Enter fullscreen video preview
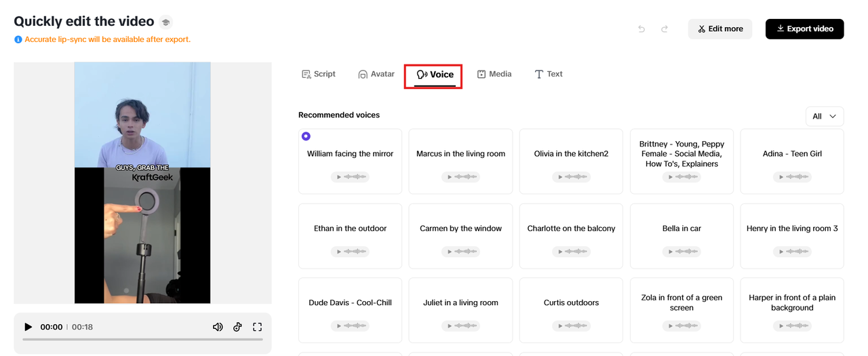Viewport: 868px width, 356px height. [x=258, y=327]
